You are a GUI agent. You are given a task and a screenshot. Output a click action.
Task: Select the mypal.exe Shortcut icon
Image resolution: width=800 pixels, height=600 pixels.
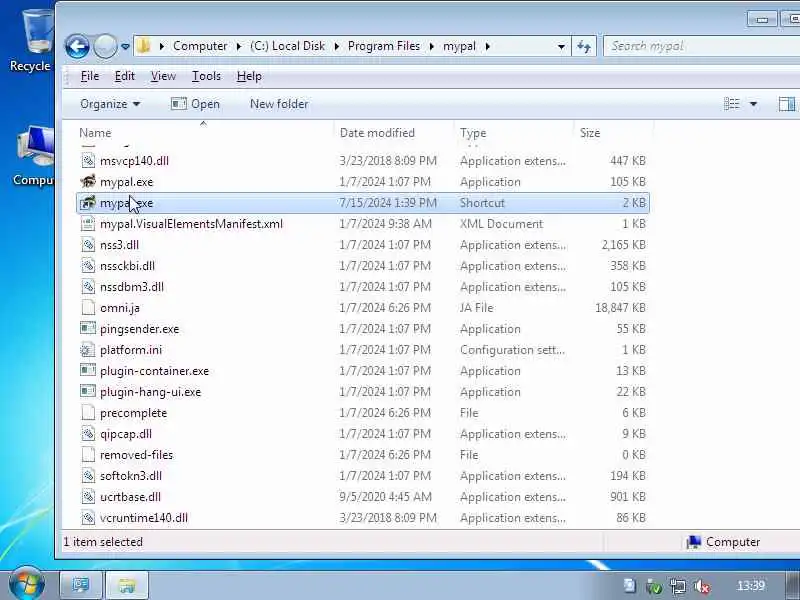point(88,203)
